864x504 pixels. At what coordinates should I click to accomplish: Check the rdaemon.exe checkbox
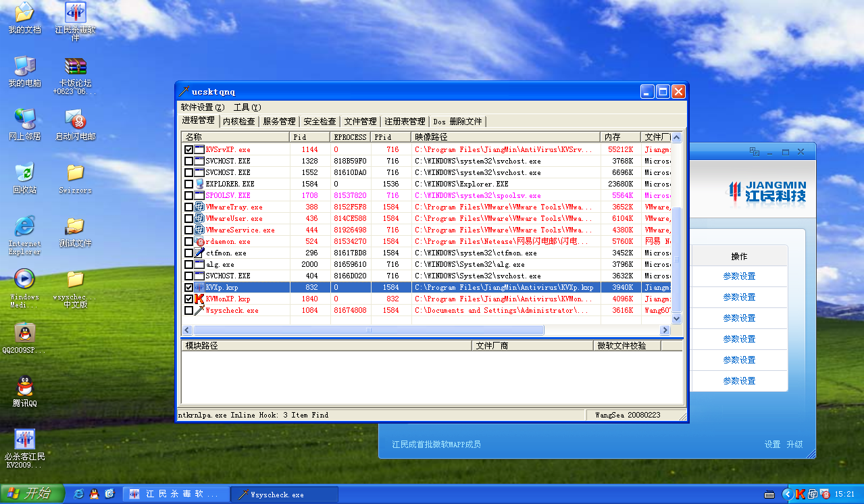point(188,241)
